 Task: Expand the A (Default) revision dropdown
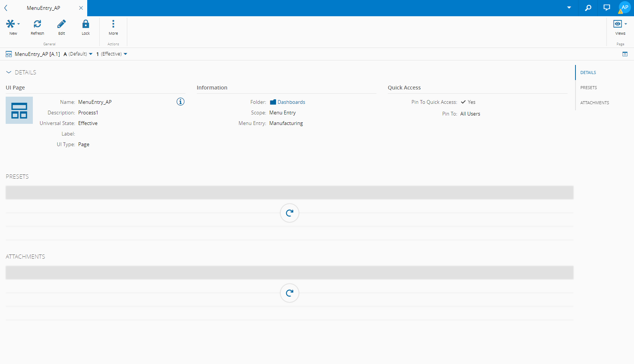point(78,54)
